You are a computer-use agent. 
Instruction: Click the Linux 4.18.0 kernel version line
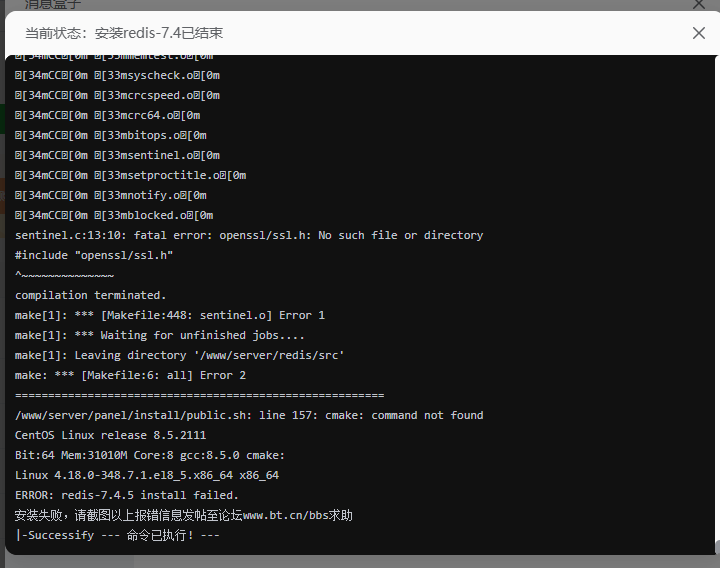pos(147,475)
